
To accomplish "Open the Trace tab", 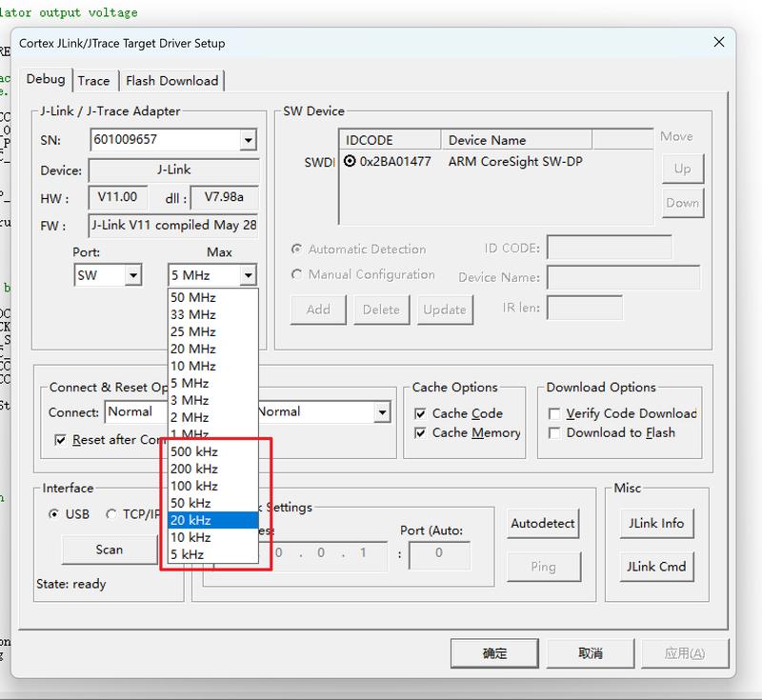I will click(x=93, y=81).
